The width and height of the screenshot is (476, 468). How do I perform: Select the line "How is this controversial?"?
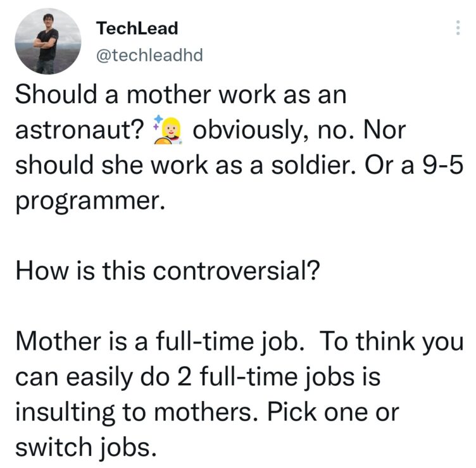pos(168,271)
